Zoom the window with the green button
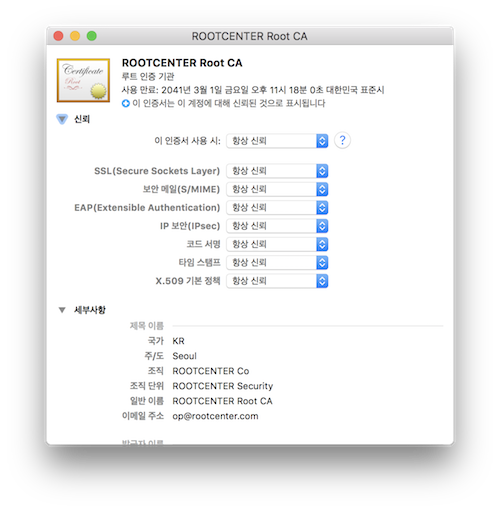500x511 pixels. [92, 36]
